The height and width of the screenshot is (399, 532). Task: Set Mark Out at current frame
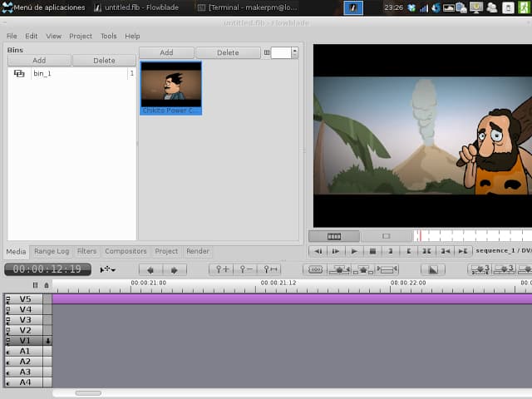pyautogui.click(x=409, y=251)
